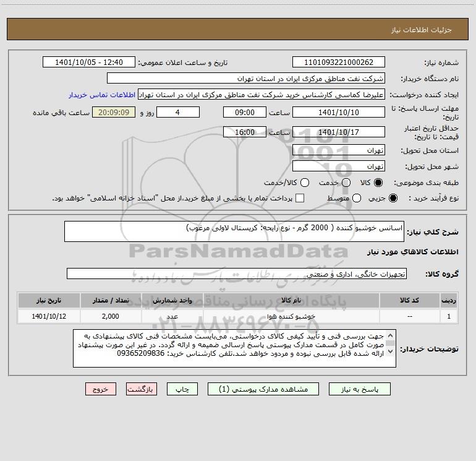Click the شرح کلی نیاز text area
476x461 pixels.
click(x=234, y=231)
